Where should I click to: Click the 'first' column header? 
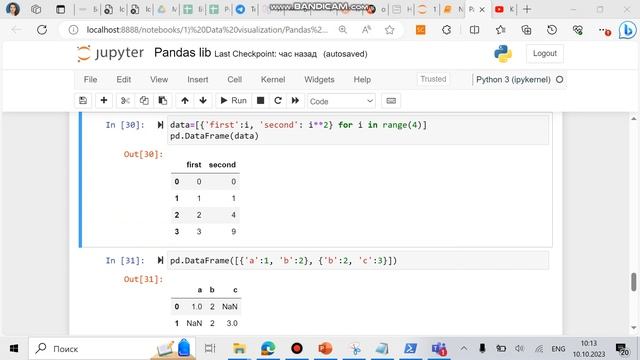(193, 165)
